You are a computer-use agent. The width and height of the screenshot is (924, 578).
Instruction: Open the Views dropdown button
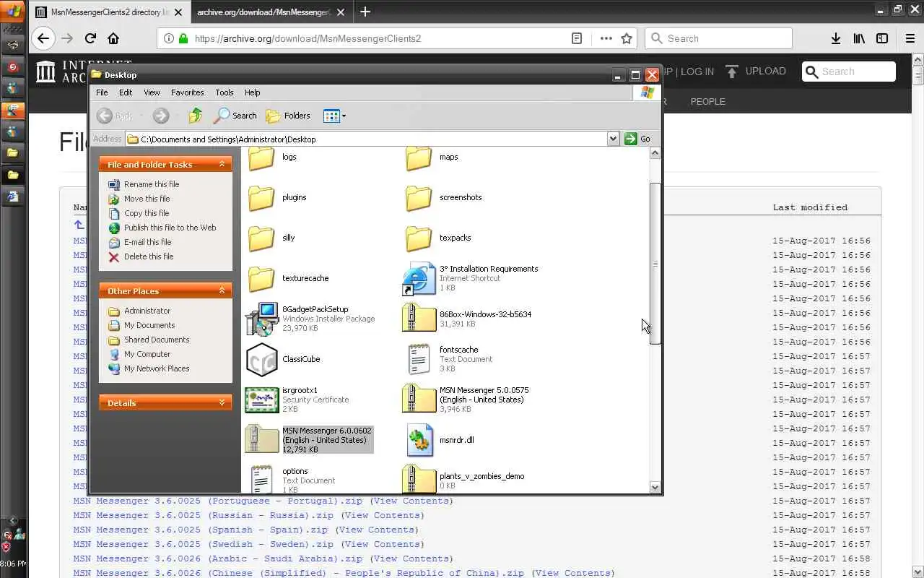click(334, 116)
